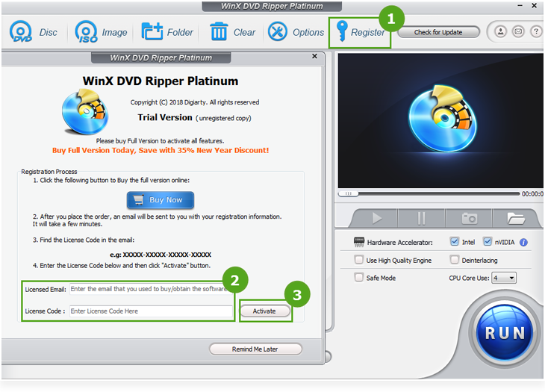Load an ISO Image file
Screen dimensions: 545x392
pyautogui.click(x=101, y=32)
